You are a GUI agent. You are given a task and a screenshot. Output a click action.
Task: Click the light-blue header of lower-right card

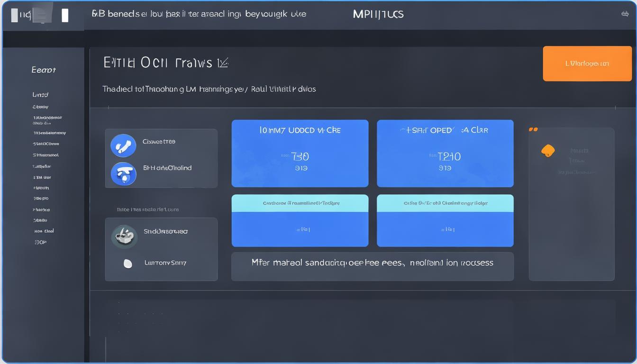point(445,203)
